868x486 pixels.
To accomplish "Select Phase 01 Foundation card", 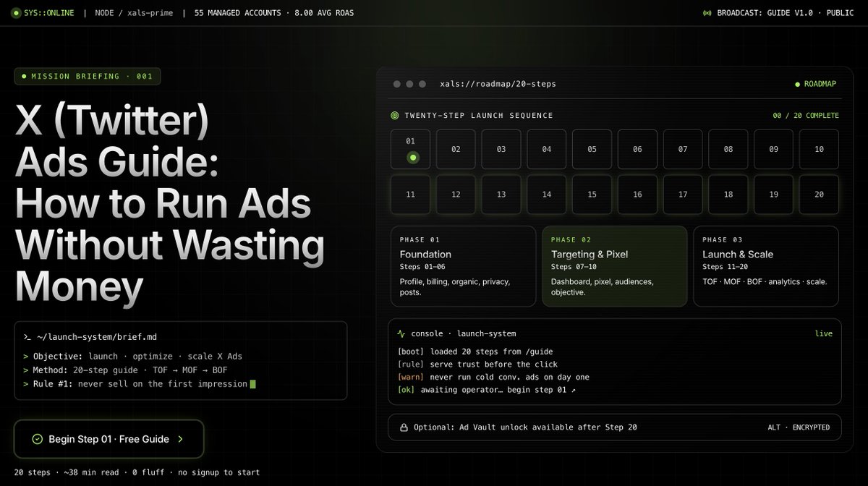I will click(x=464, y=266).
